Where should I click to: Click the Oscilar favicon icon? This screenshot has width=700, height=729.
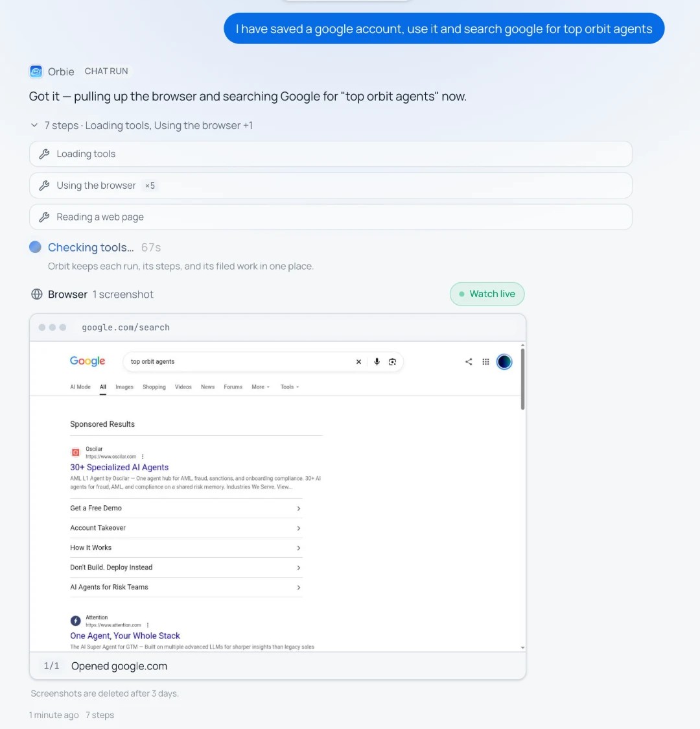[x=75, y=452]
